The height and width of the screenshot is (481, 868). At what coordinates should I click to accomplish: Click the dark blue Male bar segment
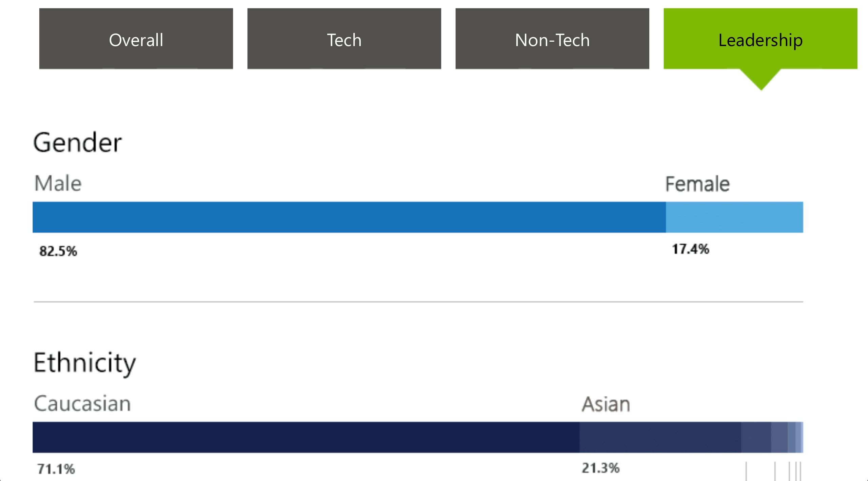(x=349, y=217)
